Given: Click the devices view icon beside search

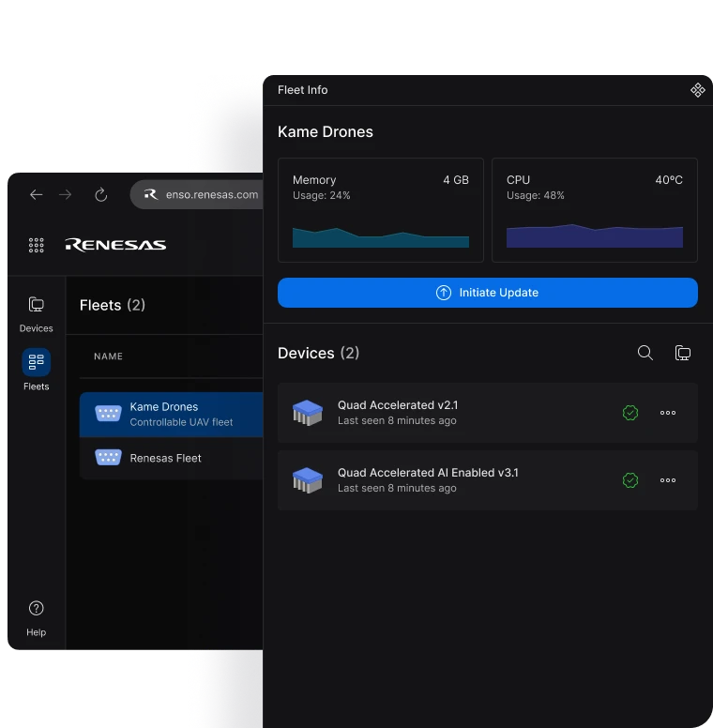Looking at the screenshot, I should [x=683, y=353].
